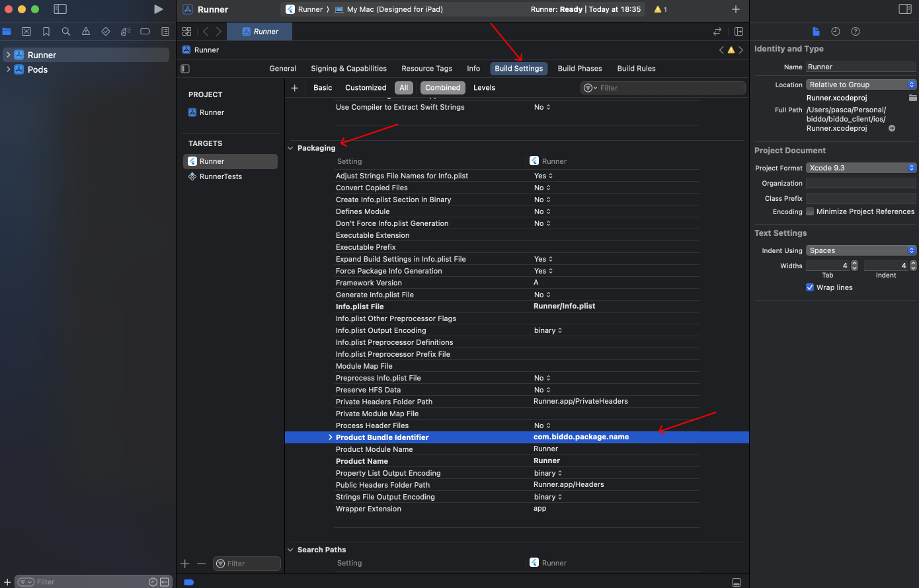
Task: Reveal full path in Finder arrow
Action: click(892, 128)
